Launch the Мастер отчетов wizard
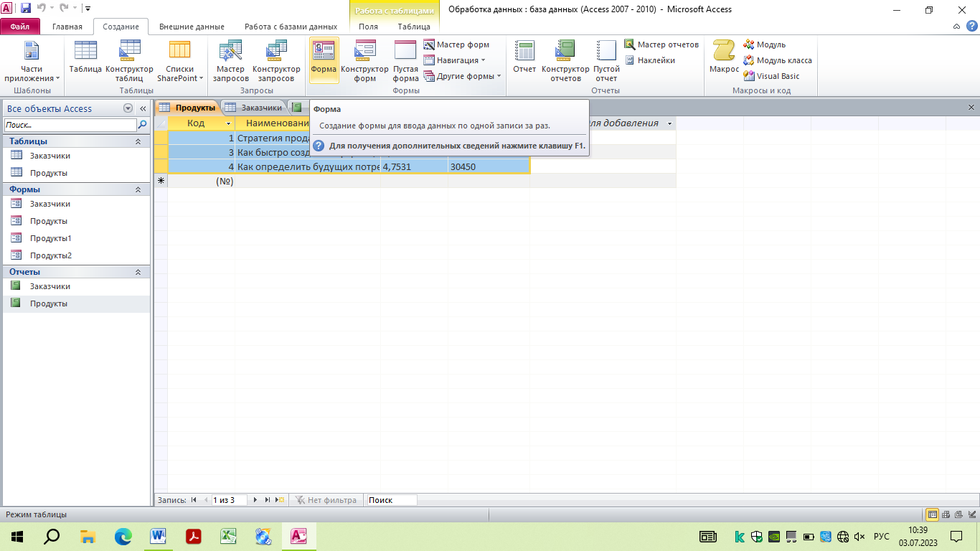980x551 pixels. pyautogui.click(x=661, y=44)
